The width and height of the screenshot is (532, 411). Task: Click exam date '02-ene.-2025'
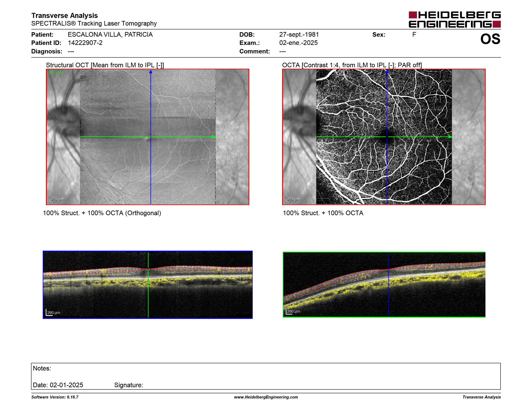coord(298,43)
